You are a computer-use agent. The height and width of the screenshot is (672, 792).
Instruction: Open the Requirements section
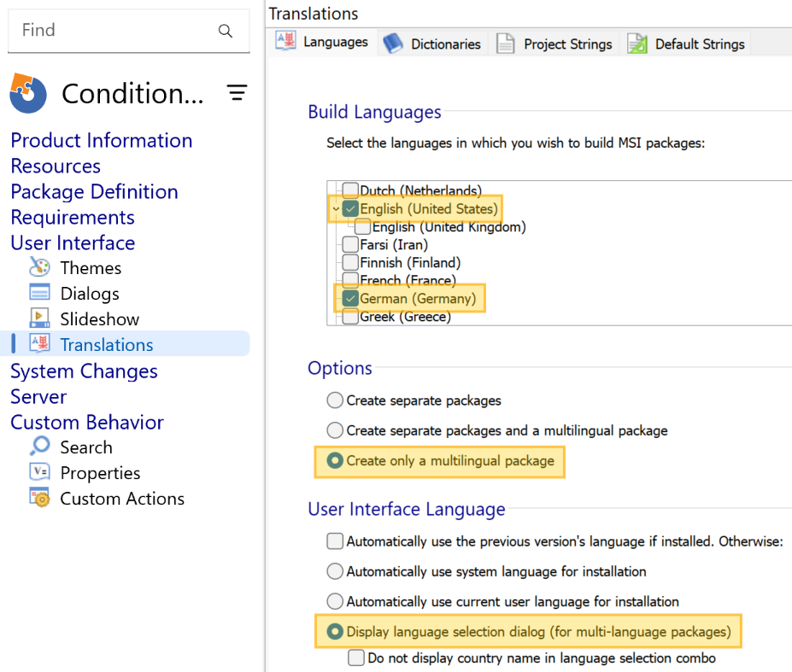(x=73, y=218)
